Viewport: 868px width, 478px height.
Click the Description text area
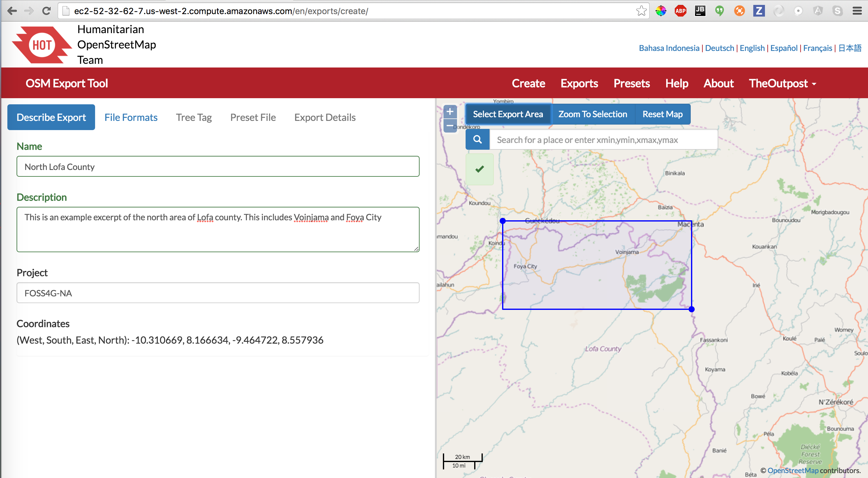[218, 229]
